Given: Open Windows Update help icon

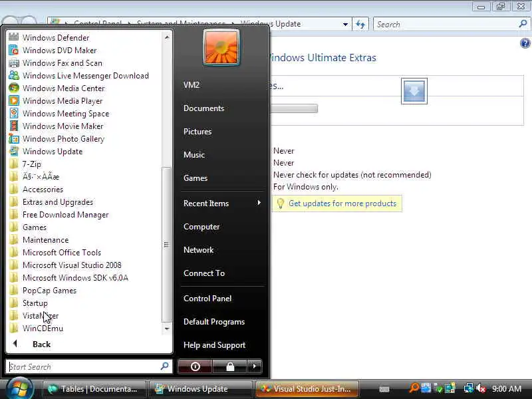Looking at the screenshot, I should [525, 43].
